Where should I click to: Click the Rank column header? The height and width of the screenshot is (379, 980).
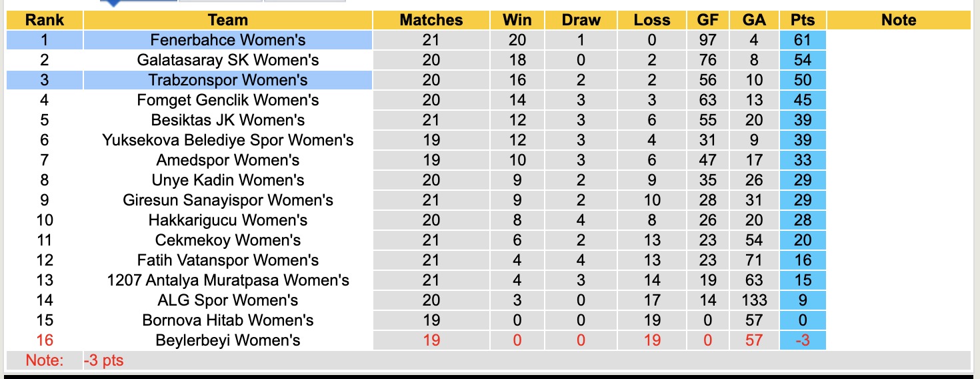(44, 20)
